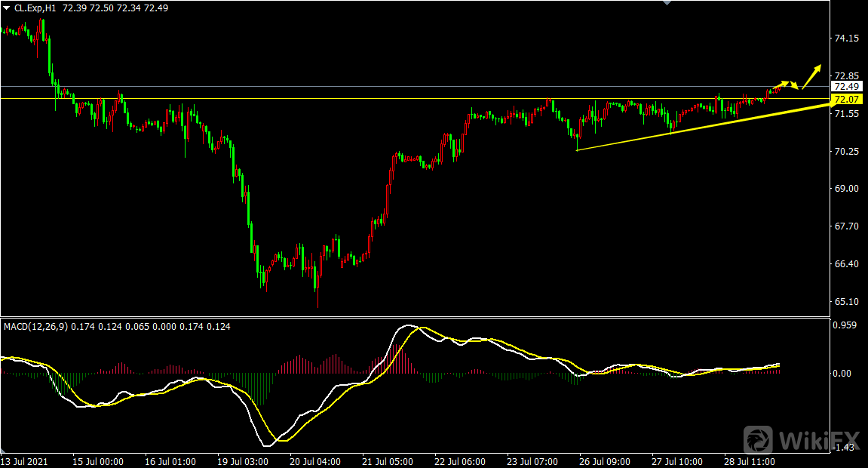Select the small downward yellow arrow
Viewport: 868px width, 468px height.
(794, 85)
